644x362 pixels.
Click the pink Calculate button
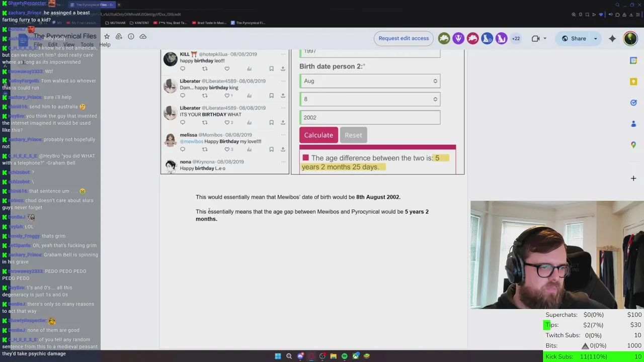318,135
